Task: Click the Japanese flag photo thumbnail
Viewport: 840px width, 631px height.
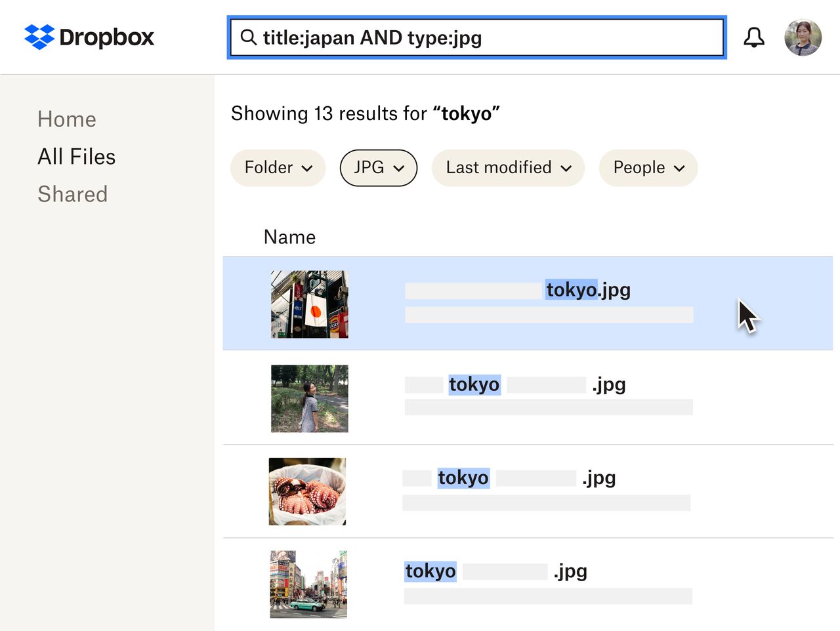Action: point(309,304)
